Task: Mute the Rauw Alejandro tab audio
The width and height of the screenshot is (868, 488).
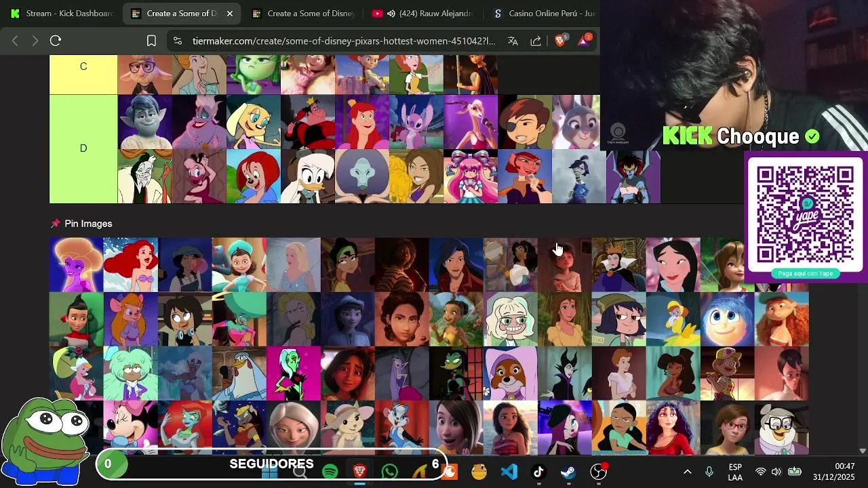Action: pos(391,14)
